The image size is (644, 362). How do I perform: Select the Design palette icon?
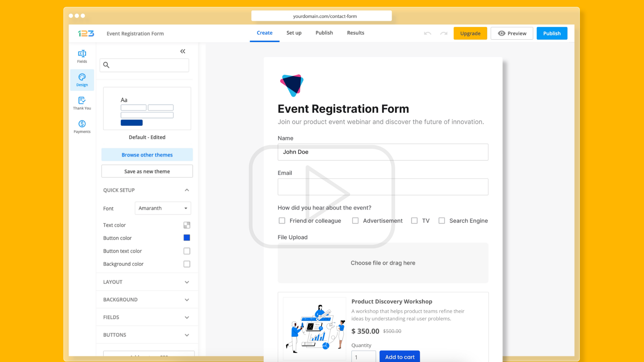click(x=82, y=80)
